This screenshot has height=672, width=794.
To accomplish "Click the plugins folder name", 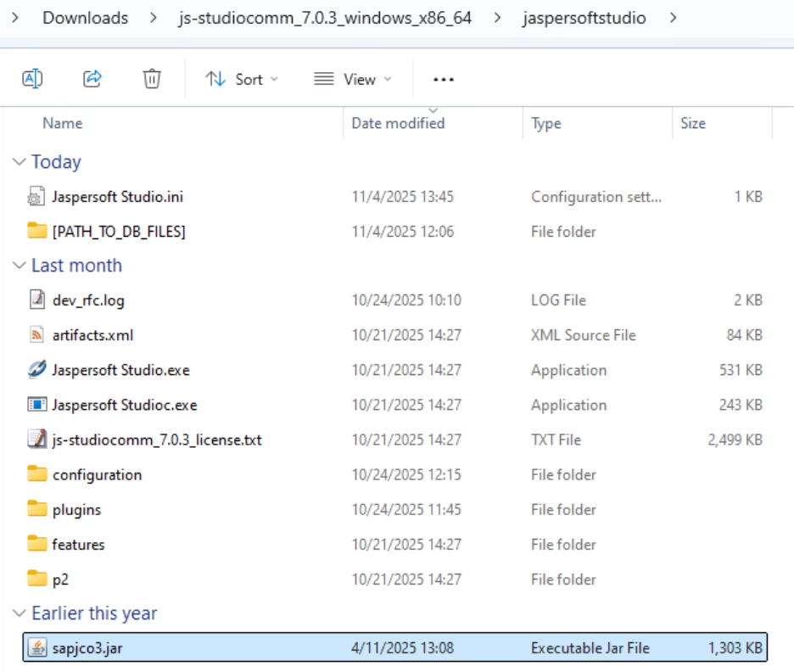I will pyautogui.click(x=76, y=510).
